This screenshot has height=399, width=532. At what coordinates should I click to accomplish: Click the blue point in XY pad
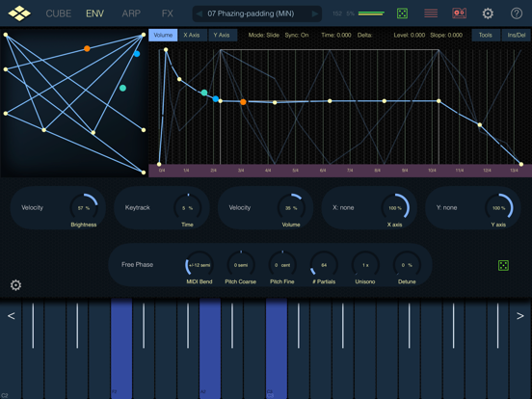pyautogui.click(x=137, y=54)
